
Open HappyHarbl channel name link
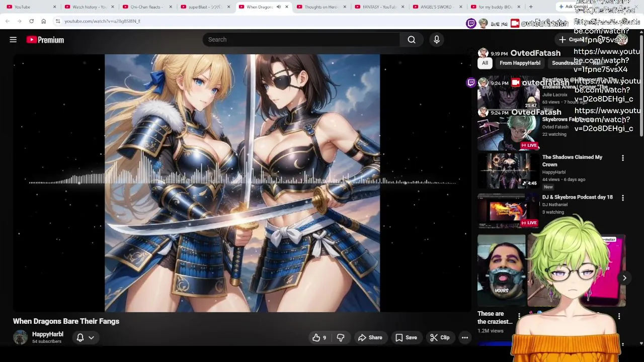pyautogui.click(x=48, y=334)
